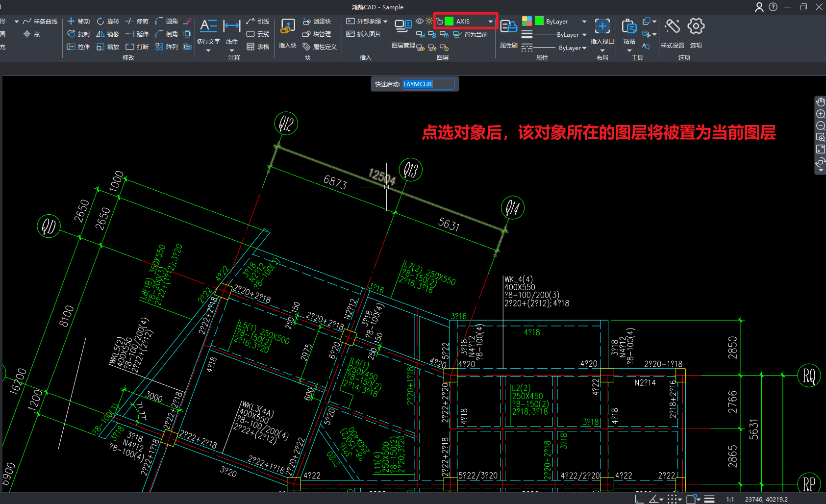Viewport: 826px width, 504px height.
Task: Toggle the AXIS layer lock icon
Action: click(x=440, y=22)
